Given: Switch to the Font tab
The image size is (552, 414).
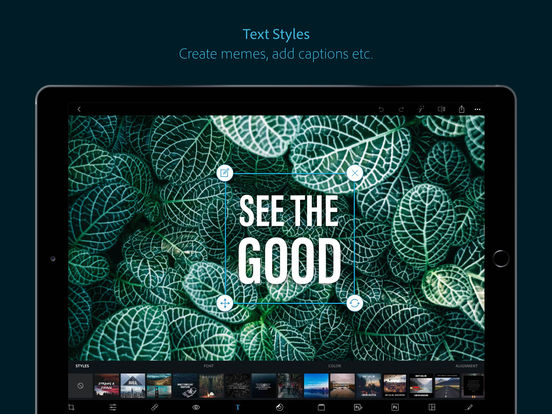Looking at the screenshot, I should tap(208, 366).
